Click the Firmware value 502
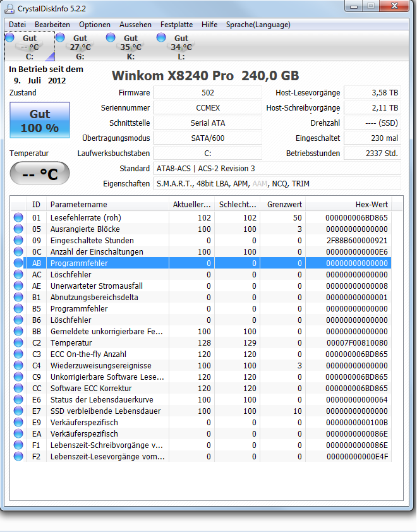Image resolution: width=417 pixels, height=532 pixels. [208, 93]
